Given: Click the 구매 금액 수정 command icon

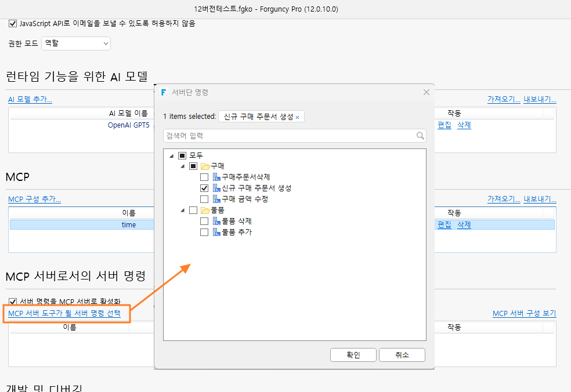Looking at the screenshot, I should pos(216,199).
